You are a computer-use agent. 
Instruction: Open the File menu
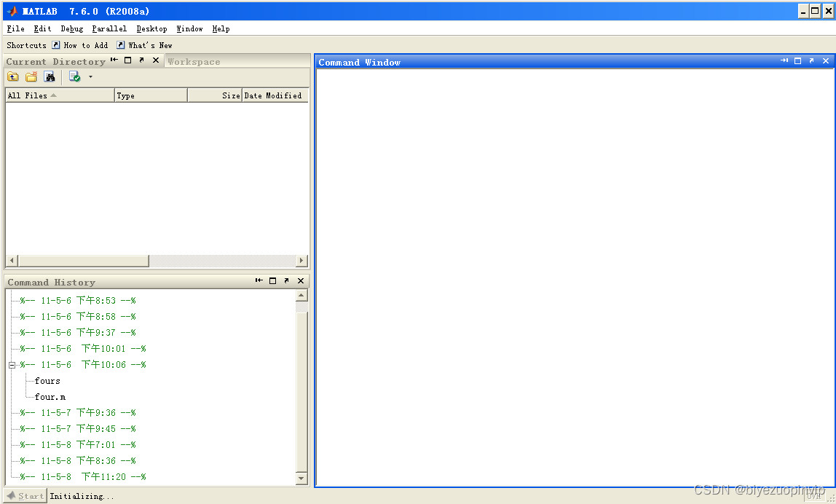[x=15, y=29]
